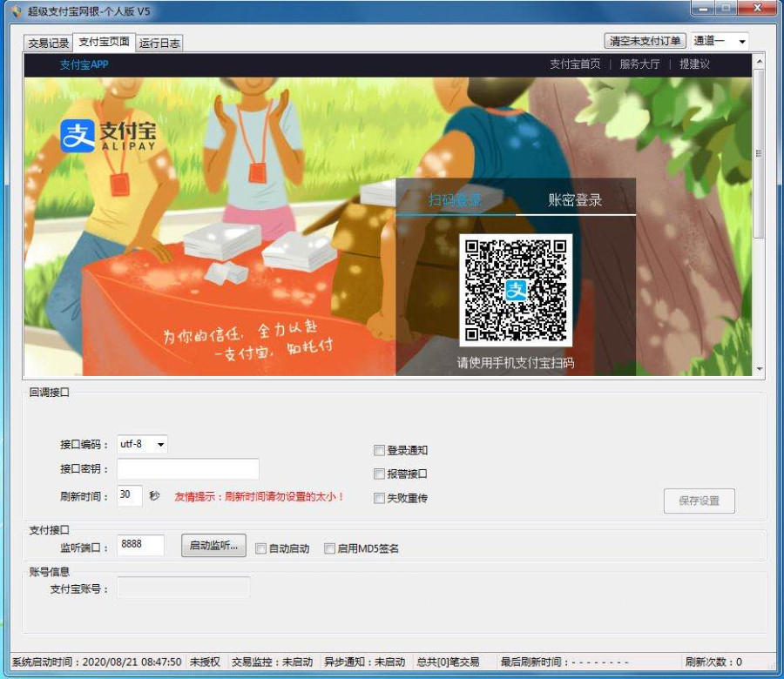Viewport: 784px width, 679px height.
Task: Open the 提建议 link
Action: 694,64
